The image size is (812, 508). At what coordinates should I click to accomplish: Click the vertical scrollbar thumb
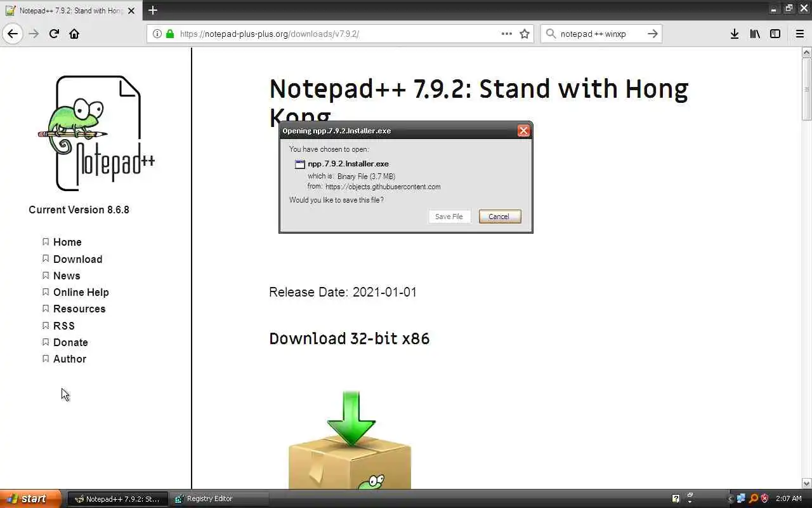pyautogui.click(x=806, y=90)
